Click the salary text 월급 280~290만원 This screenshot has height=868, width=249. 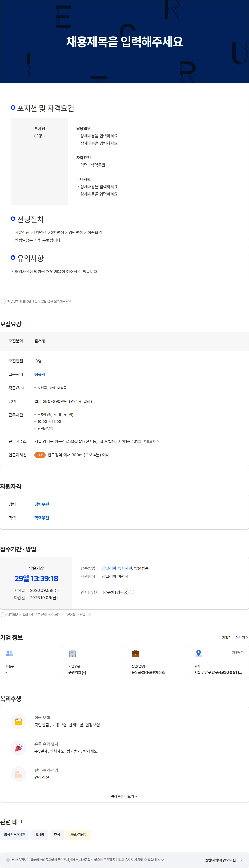click(x=63, y=401)
